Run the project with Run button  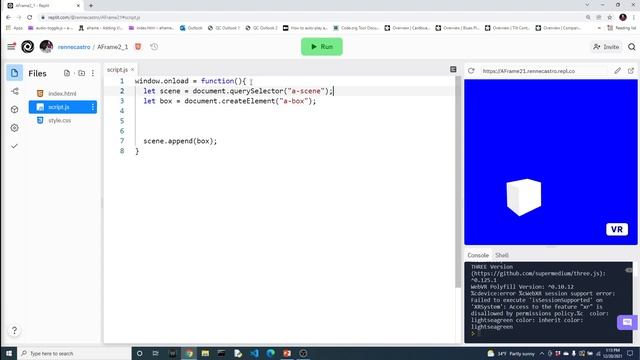click(322, 47)
